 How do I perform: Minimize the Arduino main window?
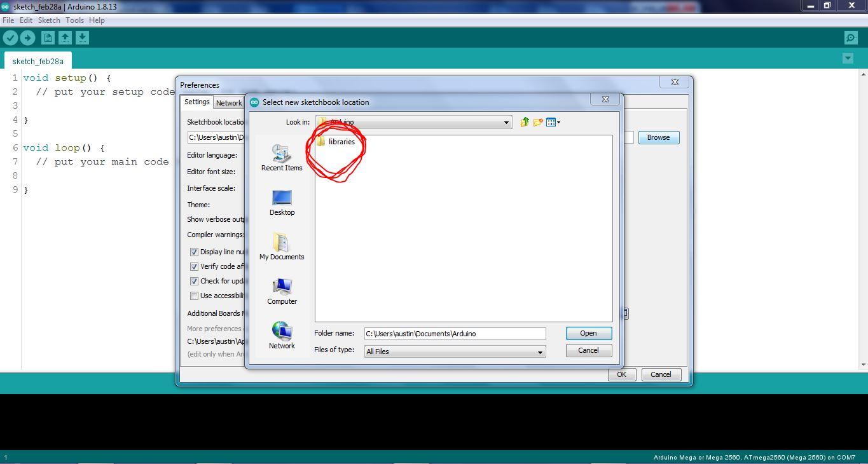point(810,6)
